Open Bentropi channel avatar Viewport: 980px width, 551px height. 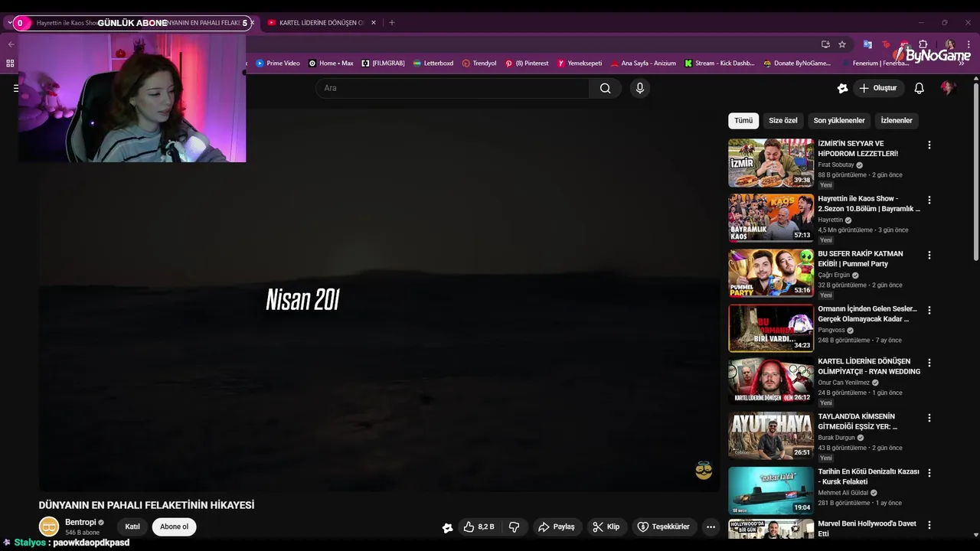pyautogui.click(x=49, y=527)
